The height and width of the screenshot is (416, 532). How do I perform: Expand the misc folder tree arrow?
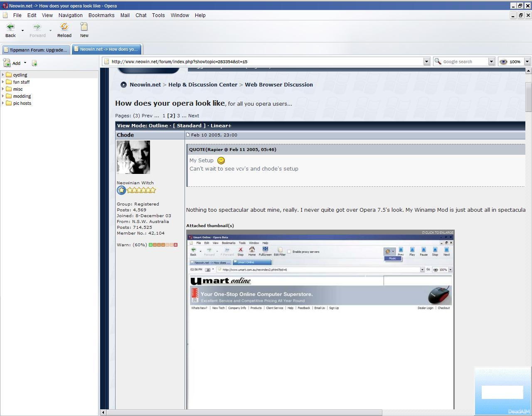(3, 89)
